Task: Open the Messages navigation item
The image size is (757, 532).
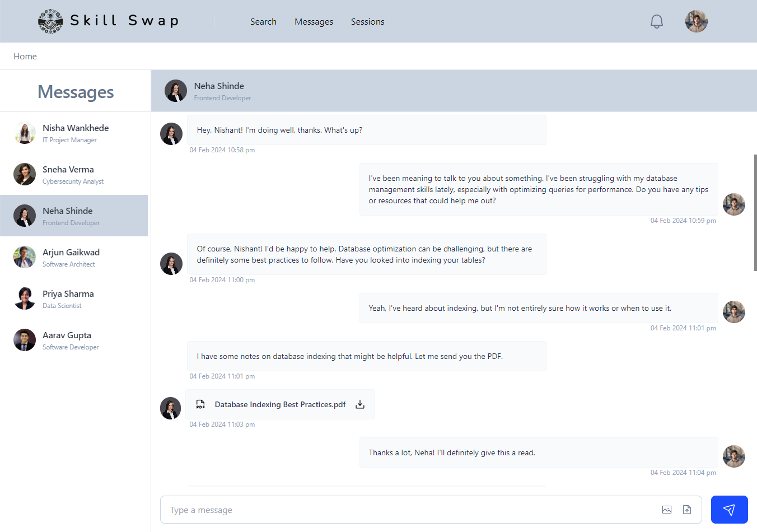Action: pyautogui.click(x=314, y=21)
